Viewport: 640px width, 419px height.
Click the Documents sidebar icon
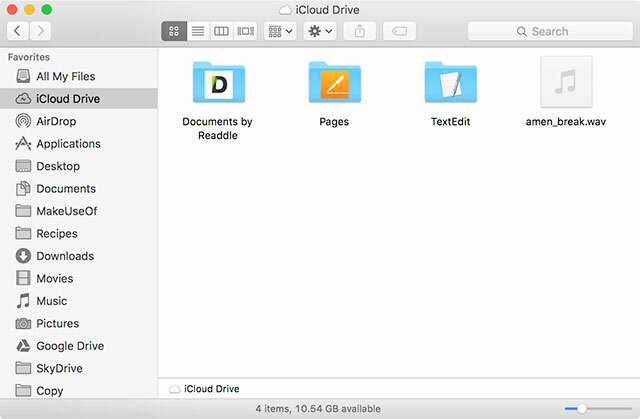[x=23, y=188]
